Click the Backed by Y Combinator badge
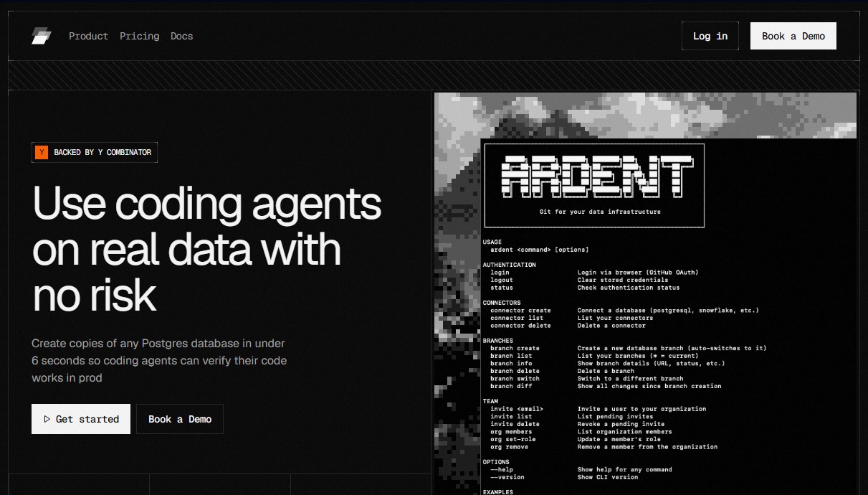Screen dimensions: 868x495 pyautogui.click(x=95, y=152)
